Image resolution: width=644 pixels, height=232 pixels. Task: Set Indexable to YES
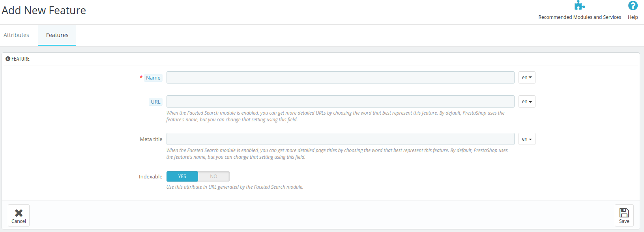182,176
